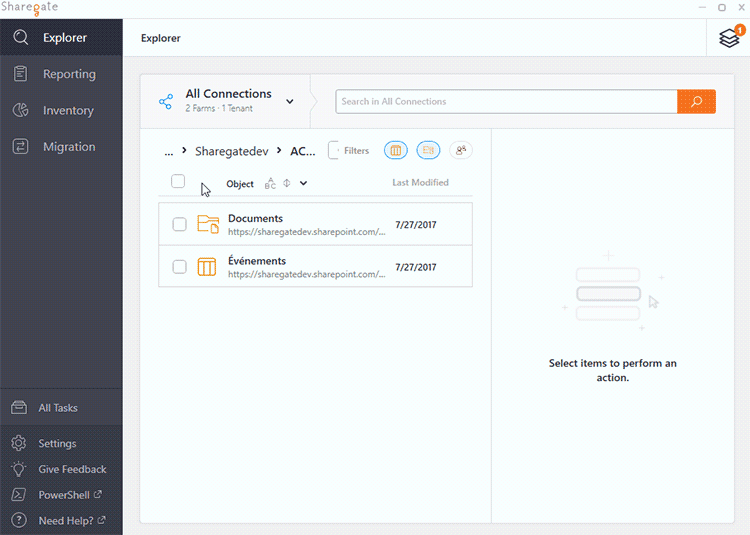Open the Filters box
750x535 pixels.
pos(350,151)
